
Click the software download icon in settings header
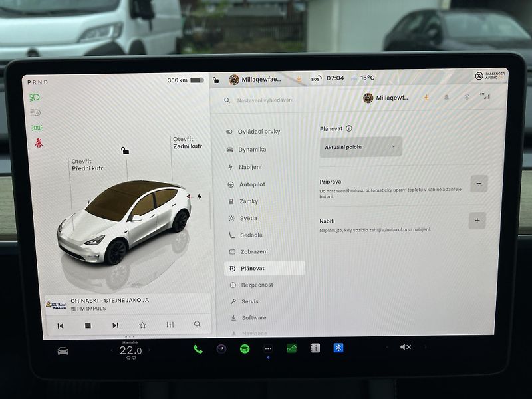pyautogui.click(x=426, y=98)
